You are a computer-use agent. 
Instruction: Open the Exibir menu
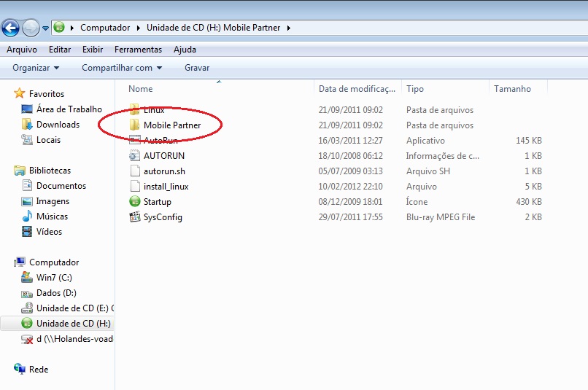pyautogui.click(x=93, y=50)
